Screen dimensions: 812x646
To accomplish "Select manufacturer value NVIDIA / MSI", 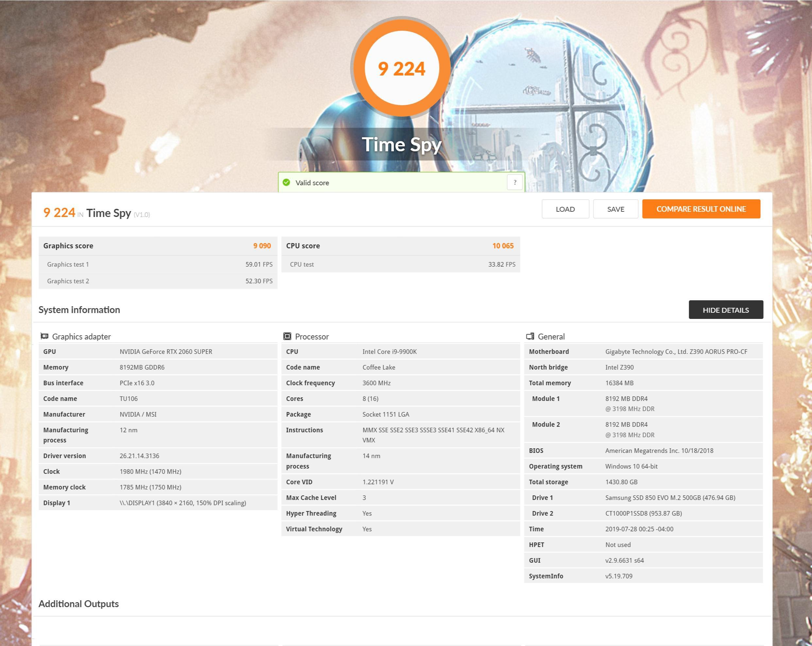I will click(138, 414).
